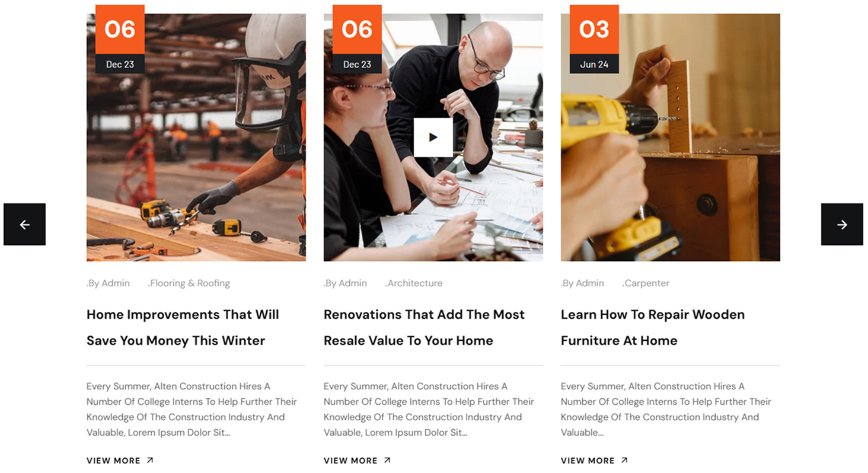Click the next slide right arrow
The width and height of the screenshot is (868, 473).
tap(842, 224)
